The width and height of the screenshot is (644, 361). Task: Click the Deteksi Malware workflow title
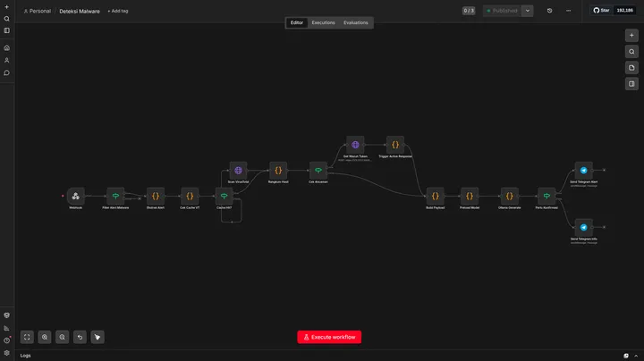[80, 11]
